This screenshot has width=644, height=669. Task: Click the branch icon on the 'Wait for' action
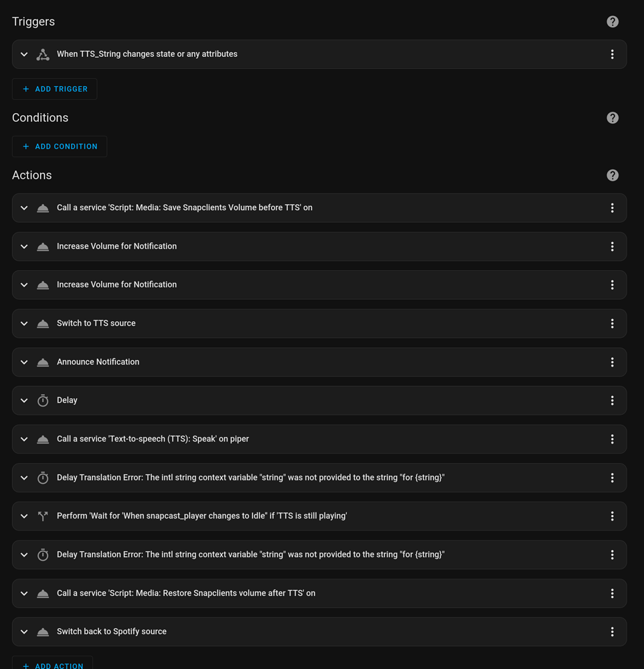click(43, 516)
